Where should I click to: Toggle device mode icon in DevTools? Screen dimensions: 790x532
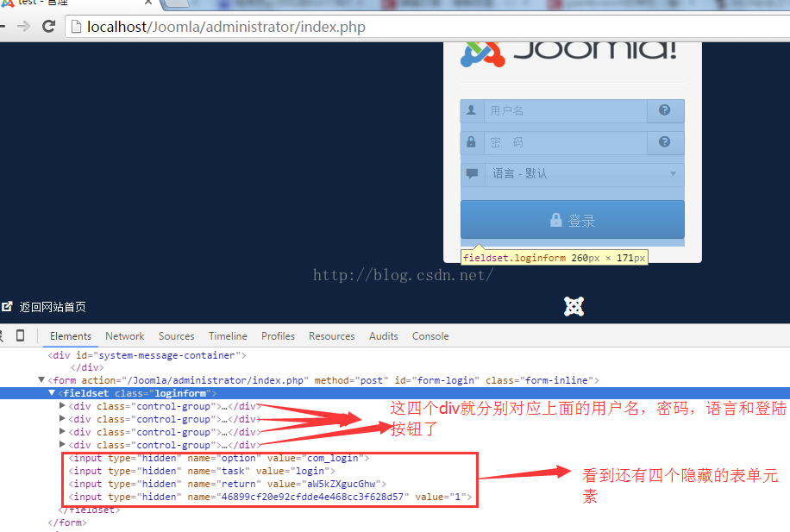[x=20, y=335]
